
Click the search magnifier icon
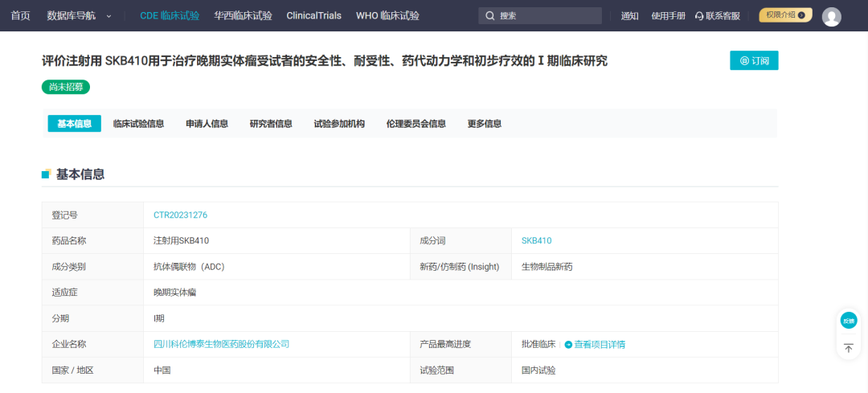pyautogui.click(x=489, y=16)
